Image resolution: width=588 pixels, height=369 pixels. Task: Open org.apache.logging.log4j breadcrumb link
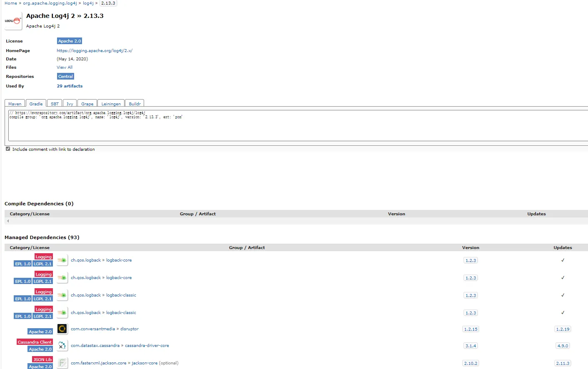50,3
